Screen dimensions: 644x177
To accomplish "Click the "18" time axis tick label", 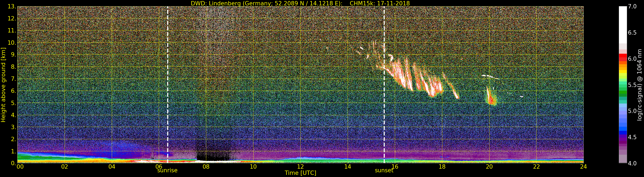I will [x=442, y=166].
